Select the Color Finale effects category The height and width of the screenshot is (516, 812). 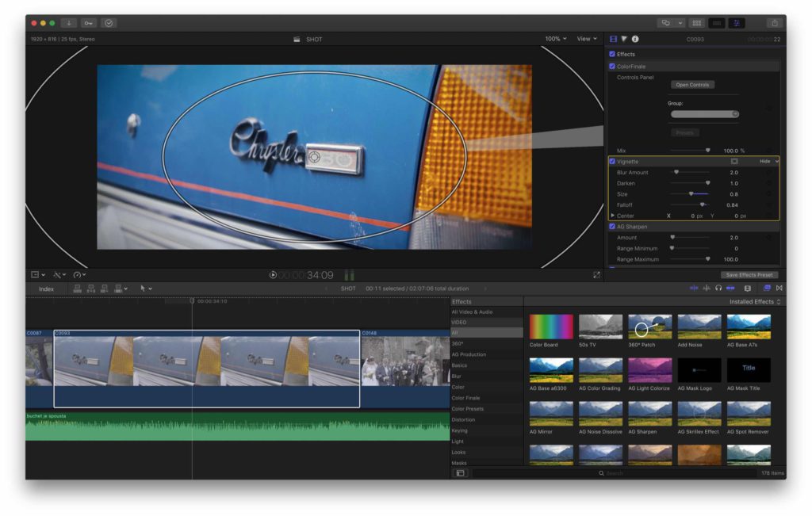coord(465,398)
